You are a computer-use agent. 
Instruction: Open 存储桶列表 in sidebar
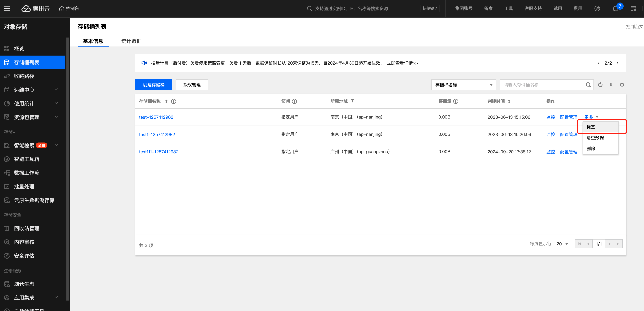pos(32,62)
